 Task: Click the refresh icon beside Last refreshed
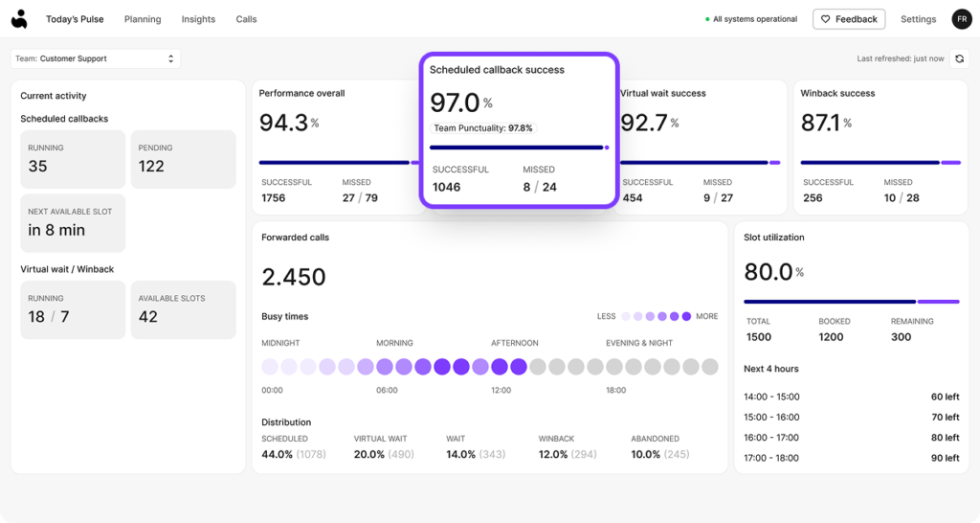959,58
